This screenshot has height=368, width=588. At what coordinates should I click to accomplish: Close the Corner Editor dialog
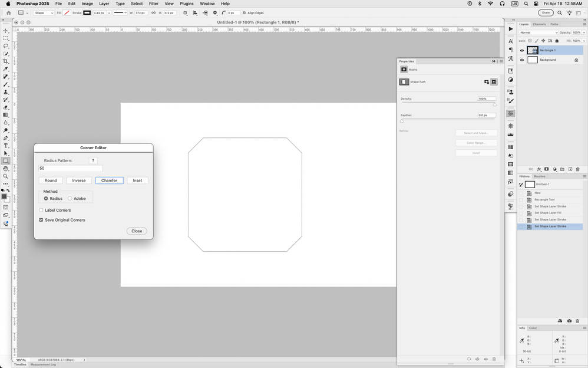pos(137,231)
